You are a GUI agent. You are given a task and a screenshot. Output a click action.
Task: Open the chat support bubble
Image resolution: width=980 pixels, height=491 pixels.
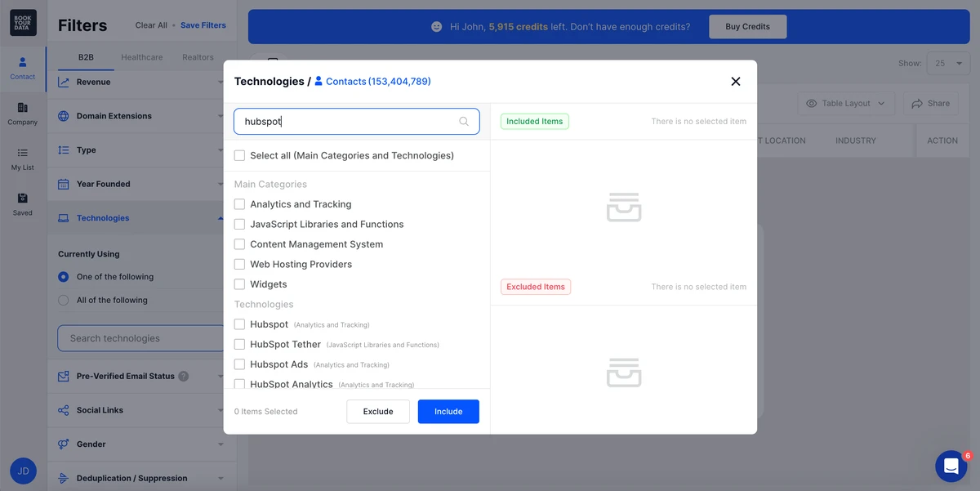click(x=951, y=466)
